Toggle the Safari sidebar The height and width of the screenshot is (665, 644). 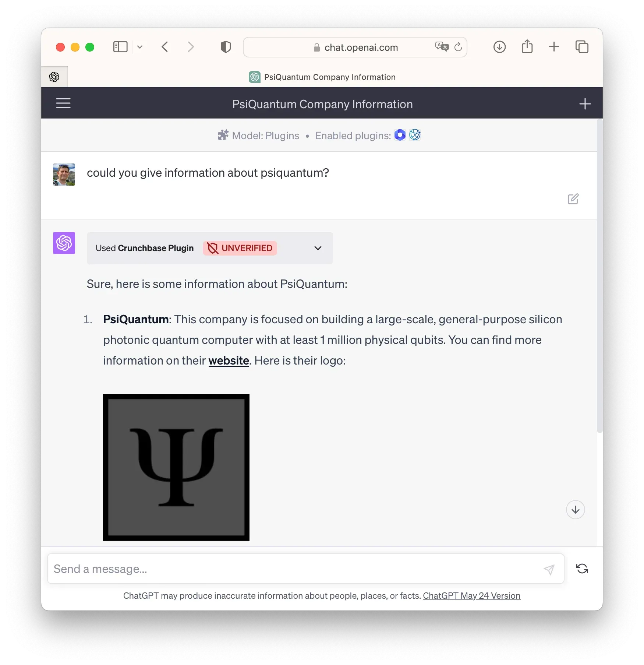pyautogui.click(x=120, y=47)
